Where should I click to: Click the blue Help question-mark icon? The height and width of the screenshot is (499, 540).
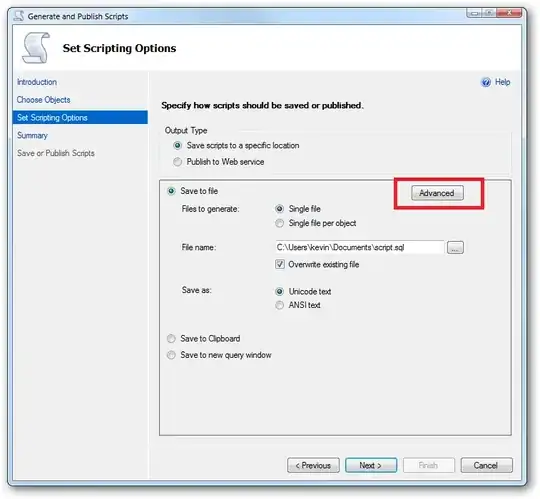coord(486,82)
